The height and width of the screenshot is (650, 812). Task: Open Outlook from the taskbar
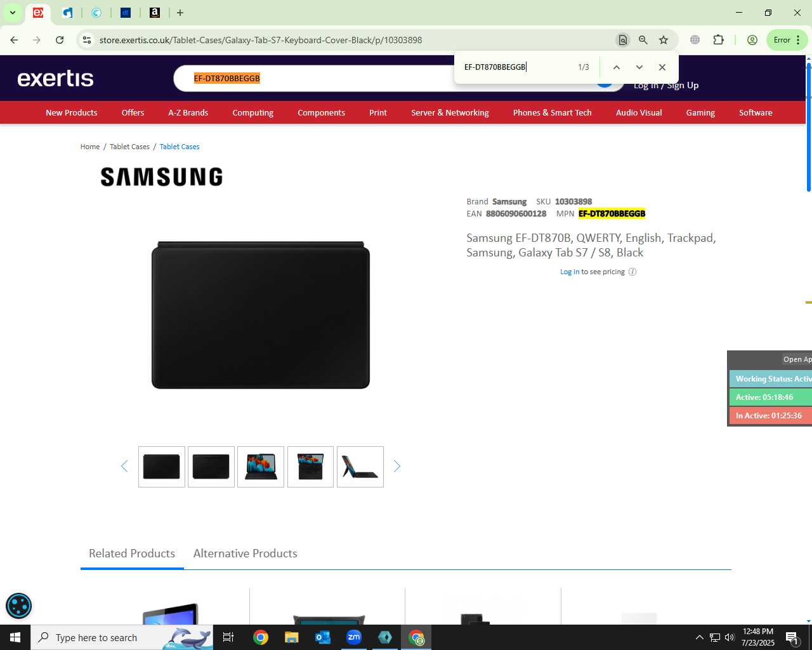323,637
